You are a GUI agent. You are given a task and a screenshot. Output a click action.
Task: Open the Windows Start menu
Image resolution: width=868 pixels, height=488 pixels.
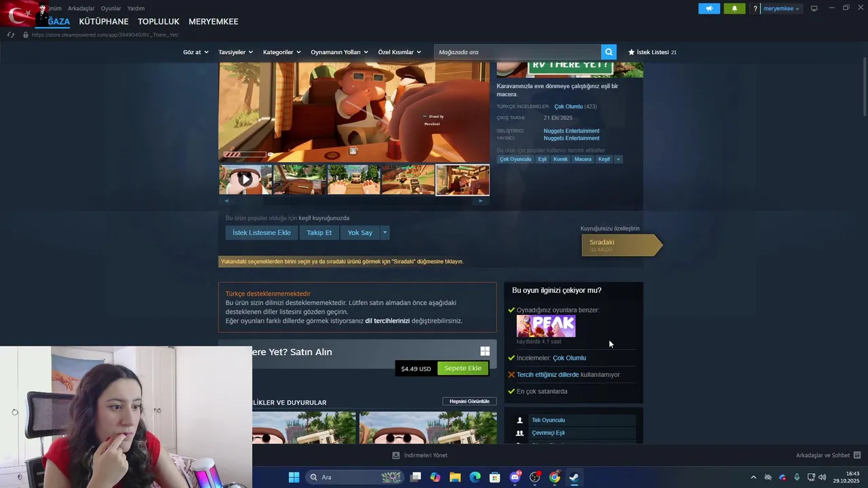[294, 477]
